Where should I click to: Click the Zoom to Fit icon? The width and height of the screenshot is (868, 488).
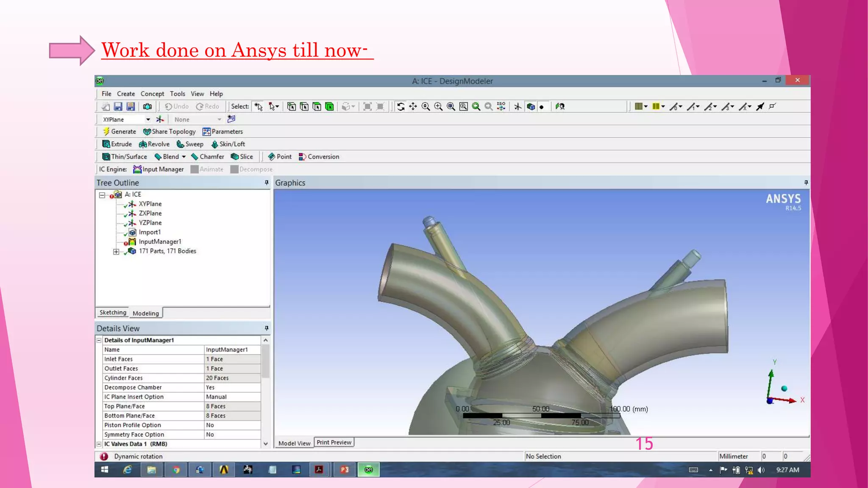(451, 107)
